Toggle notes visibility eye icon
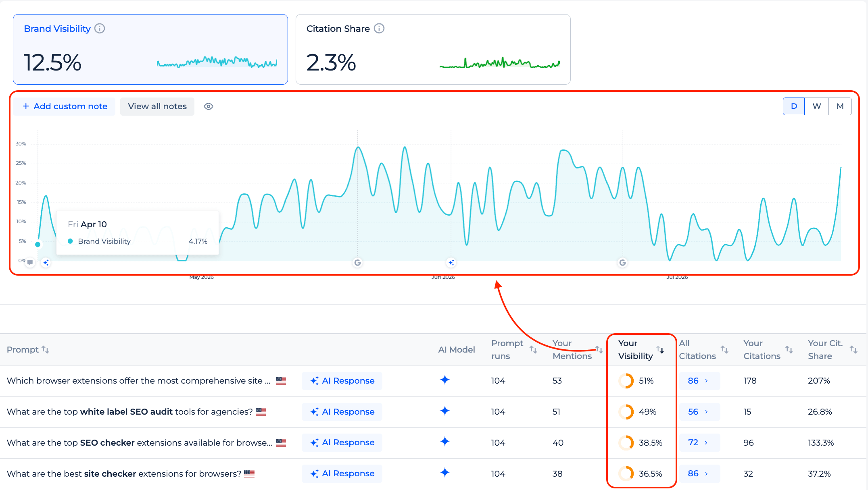868x490 pixels. pyautogui.click(x=209, y=106)
